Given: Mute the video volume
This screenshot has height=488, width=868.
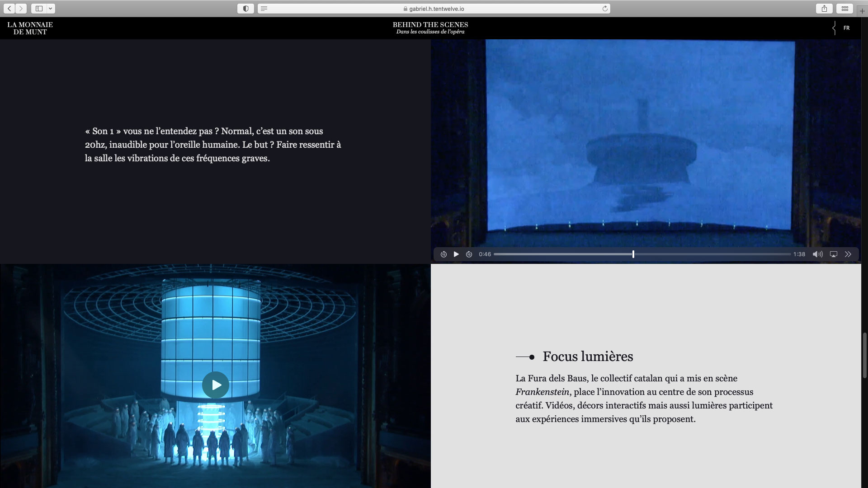Looking at the screenshot, I should [x=817, y=254].
